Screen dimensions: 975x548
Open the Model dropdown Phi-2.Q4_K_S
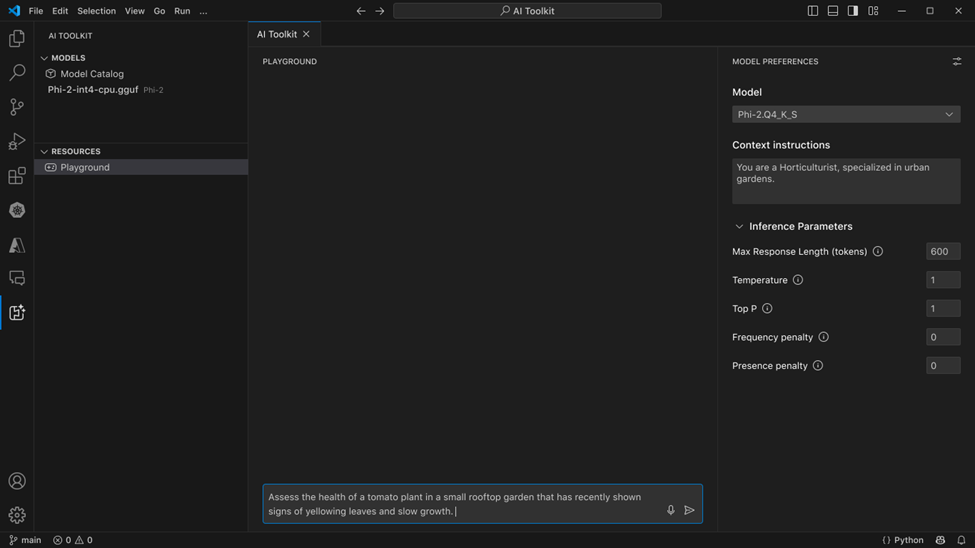coord(846,114)
